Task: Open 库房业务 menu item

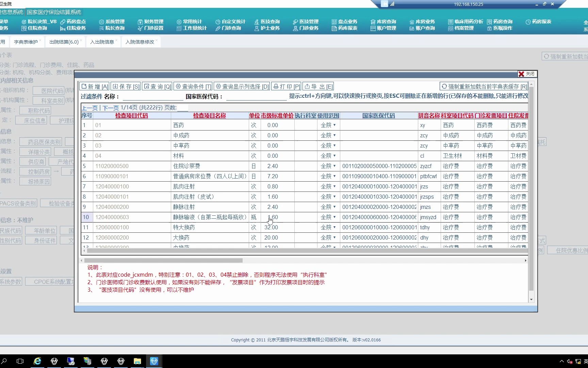Action: pos(422,21)
